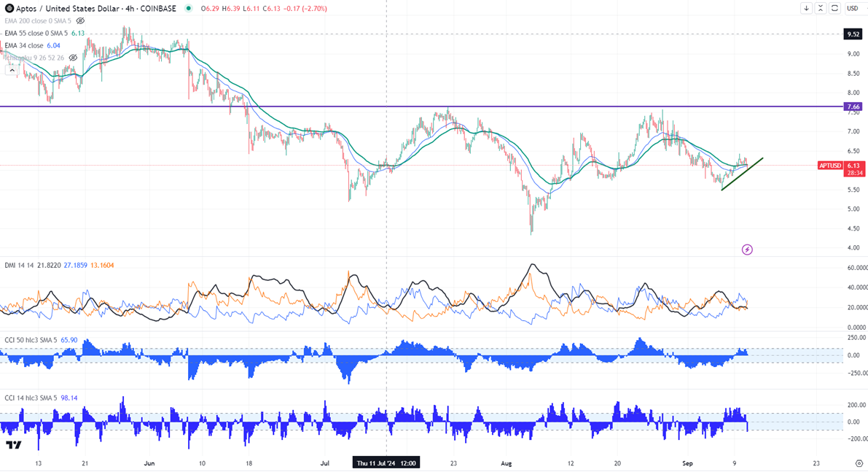Click the Thu 11 Jul '24 date label
The width and height of the screenshot is (868, 472).
(x=386, y=463)
